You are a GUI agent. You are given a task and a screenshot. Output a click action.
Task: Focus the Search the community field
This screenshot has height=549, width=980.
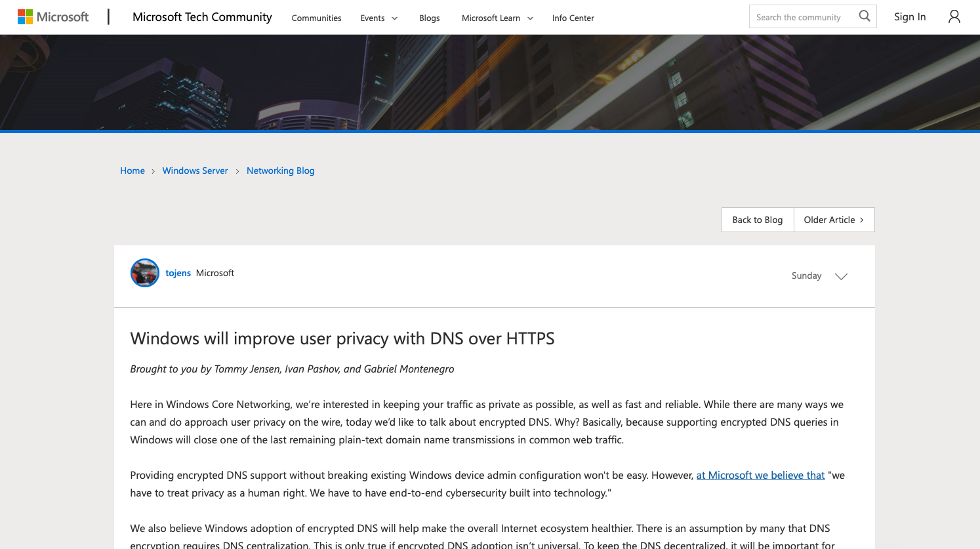click(x=802, y=17)
